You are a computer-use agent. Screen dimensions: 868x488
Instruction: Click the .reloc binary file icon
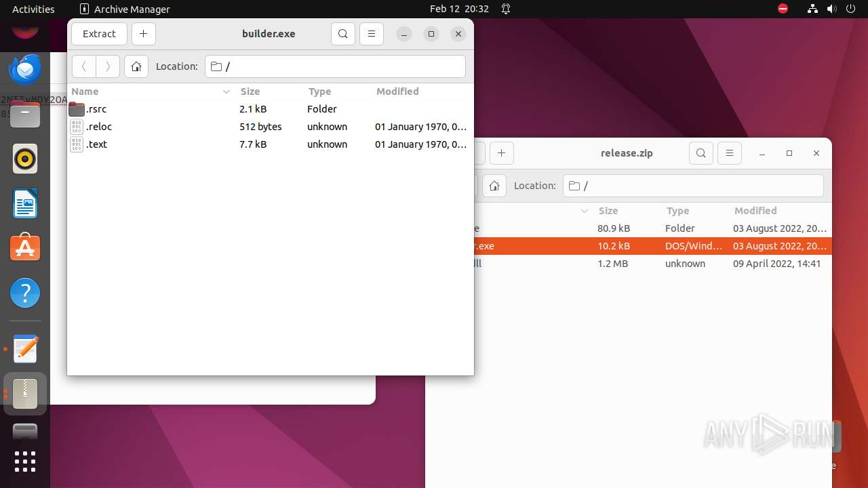(77, 127)
